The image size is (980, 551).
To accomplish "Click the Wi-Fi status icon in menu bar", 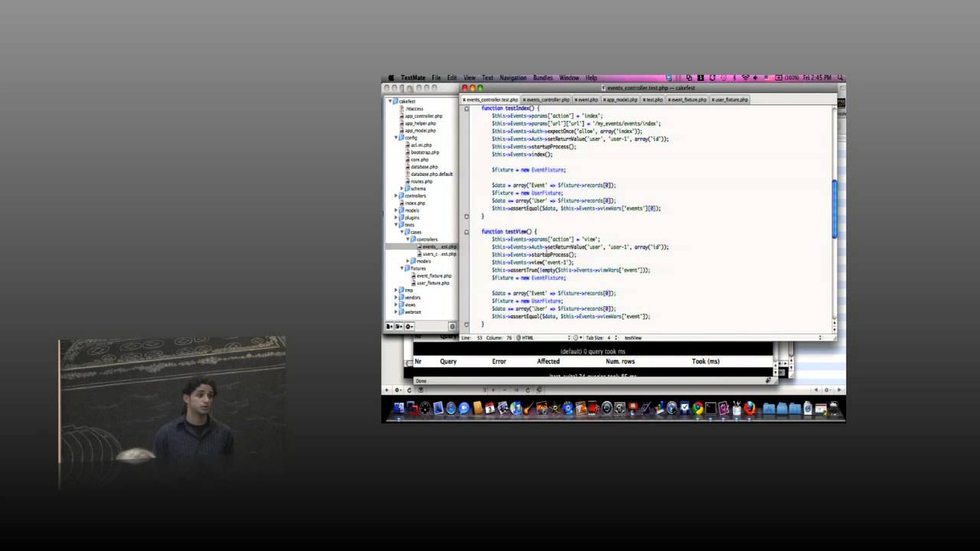I will 745,77.
